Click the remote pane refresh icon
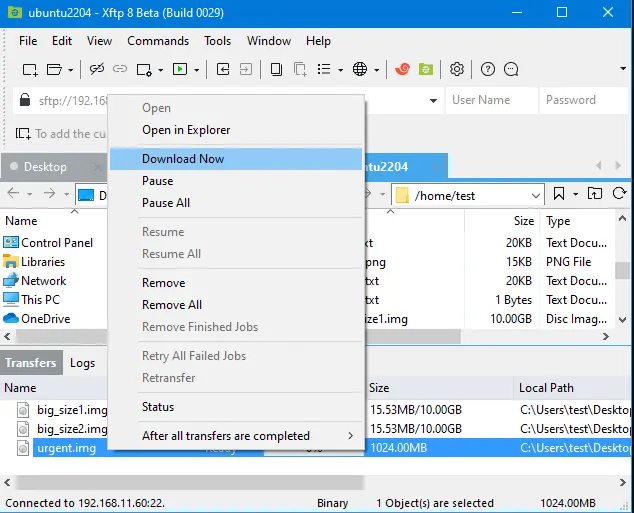This screenshot has width=634, height=513. click(620, 194)
